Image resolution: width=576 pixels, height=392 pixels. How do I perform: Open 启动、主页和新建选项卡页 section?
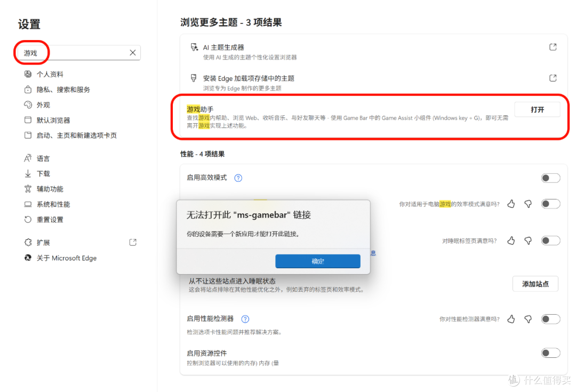pyautogui.click(x=77, y=135)
